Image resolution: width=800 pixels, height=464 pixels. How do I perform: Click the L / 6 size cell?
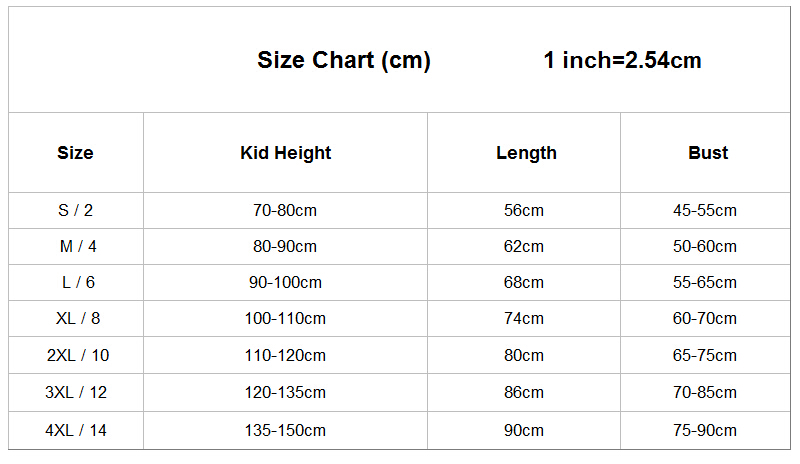pyautogui.click(x=79, y=282)
